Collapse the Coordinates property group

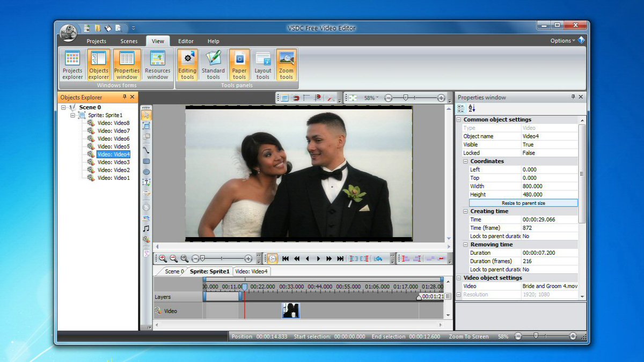click(465, 161)
